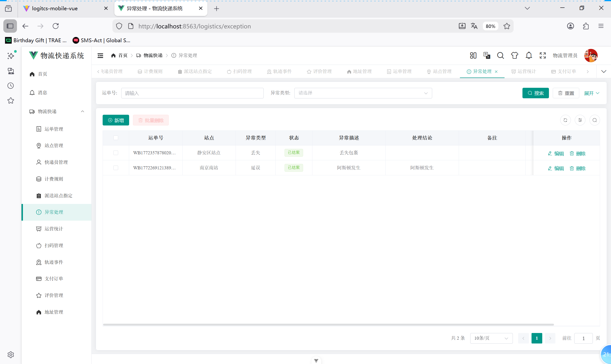The width and height of the screenshot is (611, 364).
Task: Click the header search magnifier icon
Action: point(500,55)
